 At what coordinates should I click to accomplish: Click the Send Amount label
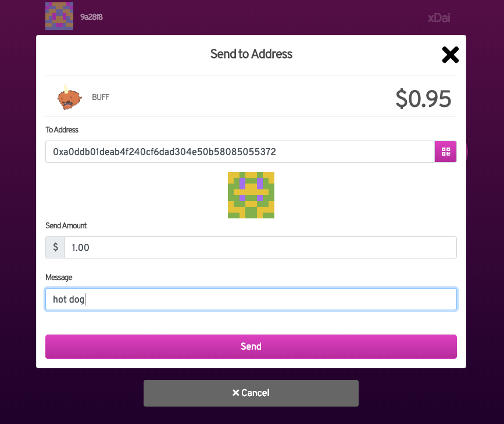(66, 225)
